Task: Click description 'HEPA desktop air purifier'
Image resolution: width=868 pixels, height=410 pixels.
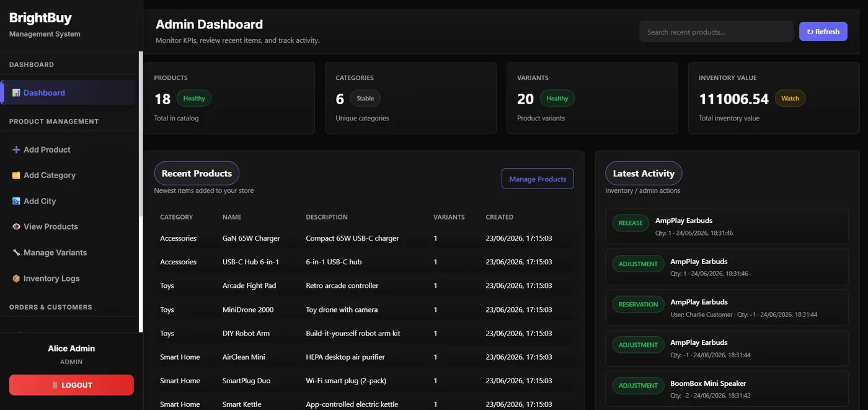Action: [x=345, y=357]
